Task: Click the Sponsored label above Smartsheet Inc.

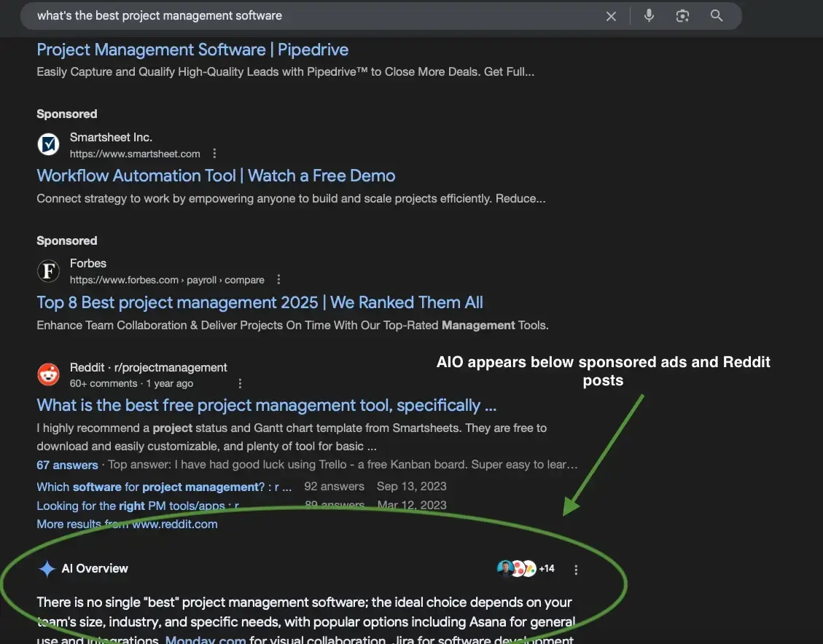Action: tap(66, 114)
